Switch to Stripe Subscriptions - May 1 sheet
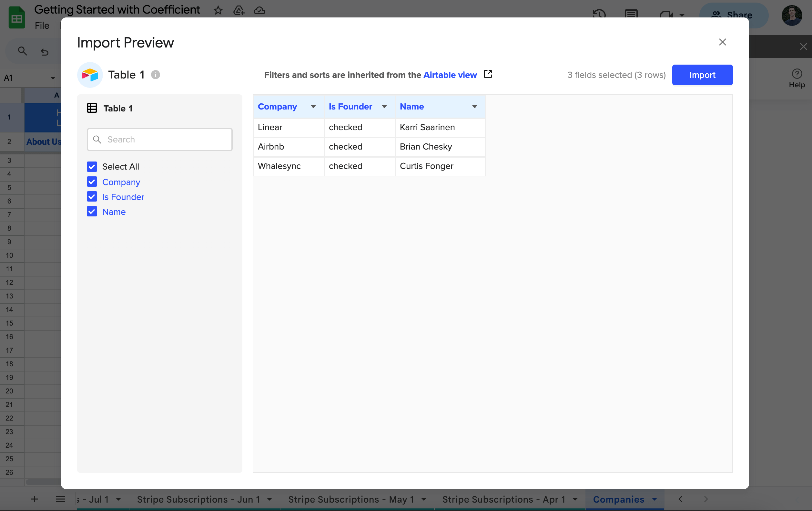The height and width of the screenshot is (511, 812). coord(351,499)
